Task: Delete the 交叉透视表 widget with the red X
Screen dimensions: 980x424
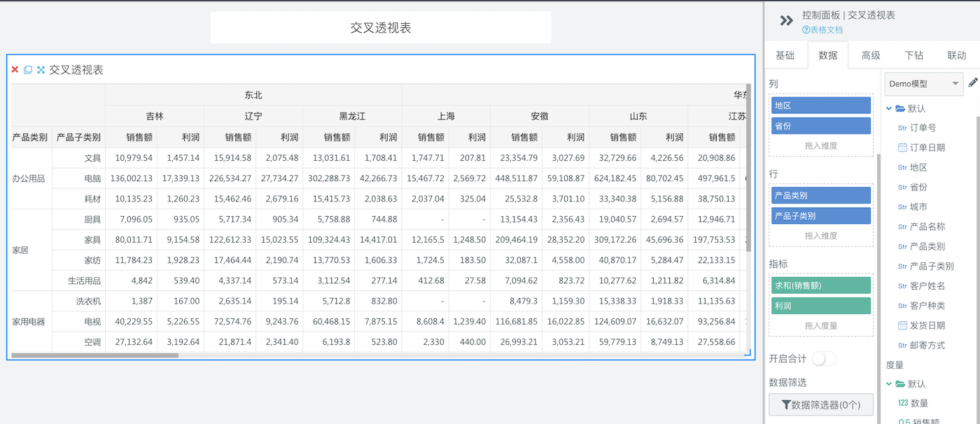Action: pos(15,70)
